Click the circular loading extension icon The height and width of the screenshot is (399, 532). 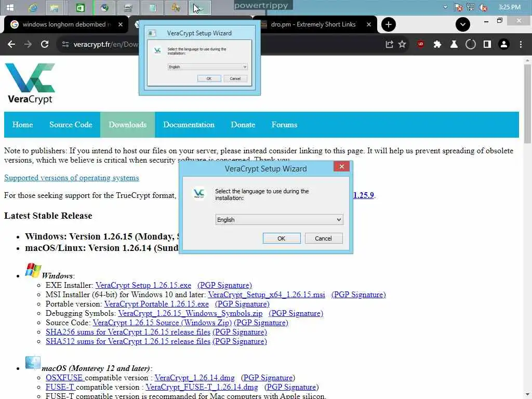click(471, 44)
